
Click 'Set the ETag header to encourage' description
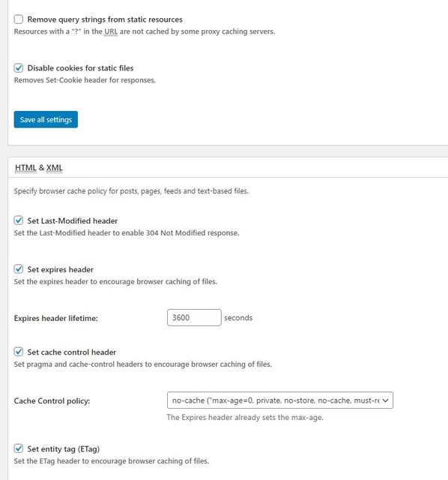point(112,461)
